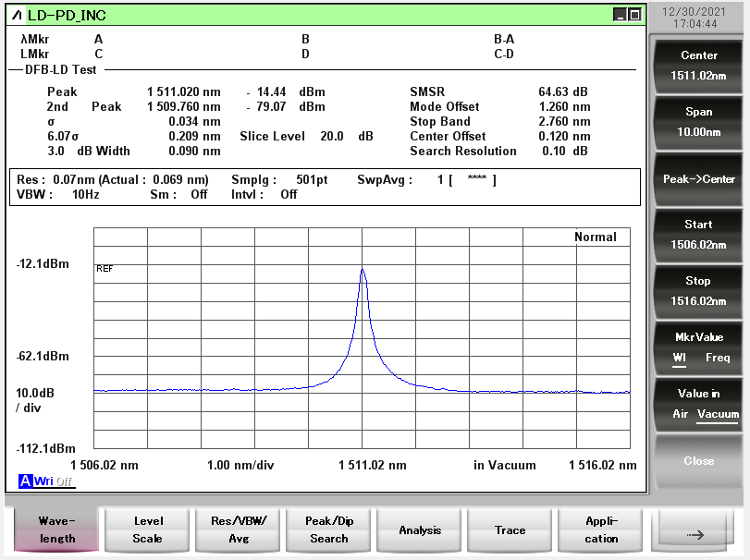
Task: Switch marker value to Freq
Action: click(x=718, y=358)
